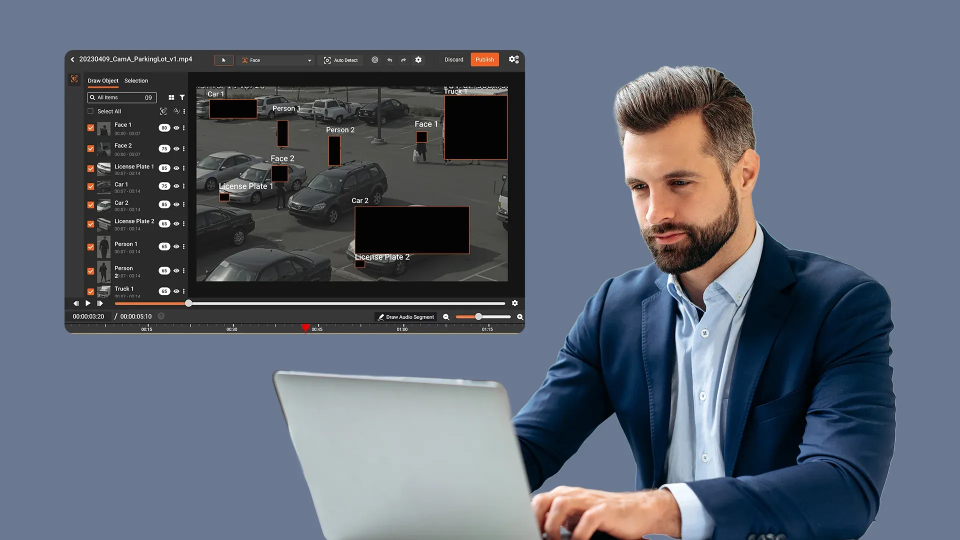Viewport: 960px width, 540px height.
Task: Open more options menu for Face 1
Action: [x=184, y=128]
